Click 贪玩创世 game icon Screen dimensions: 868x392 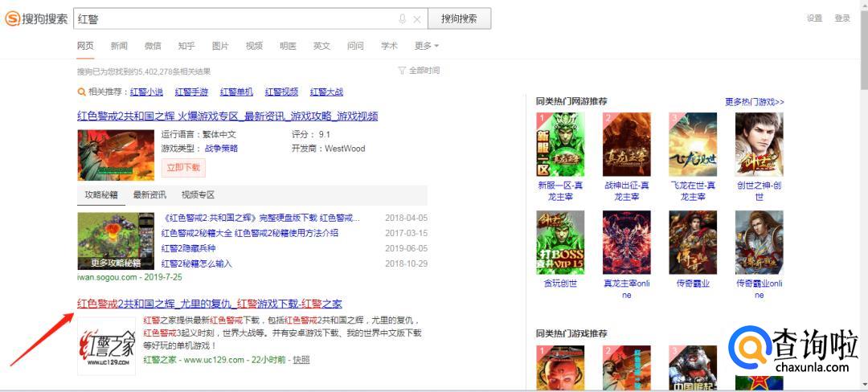pos(560,242)
